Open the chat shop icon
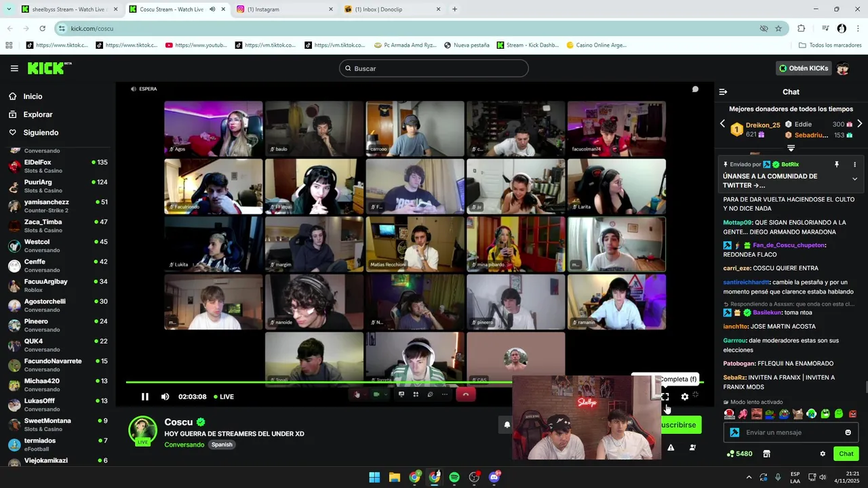The height and width of the screenshot is (488, 868). [x=766, y=453]
